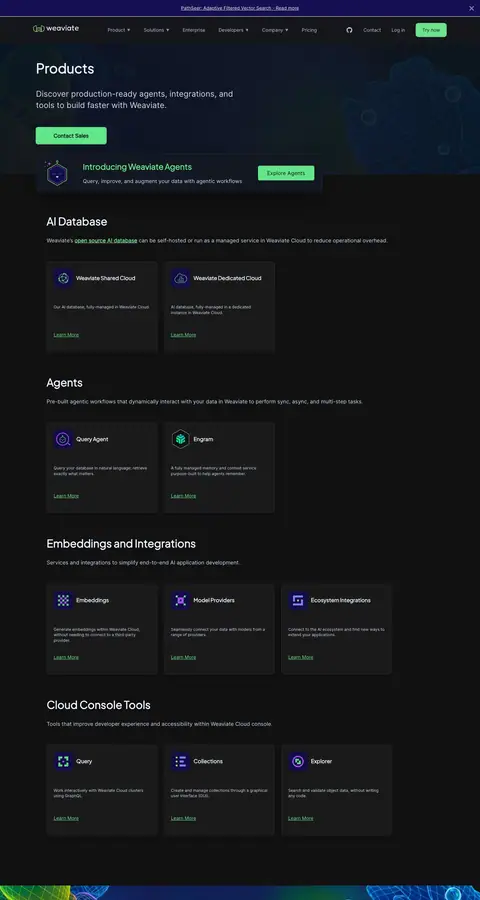Click the Engram cube icon
This screenshot has height=900, width=480.
click(180, 439)
